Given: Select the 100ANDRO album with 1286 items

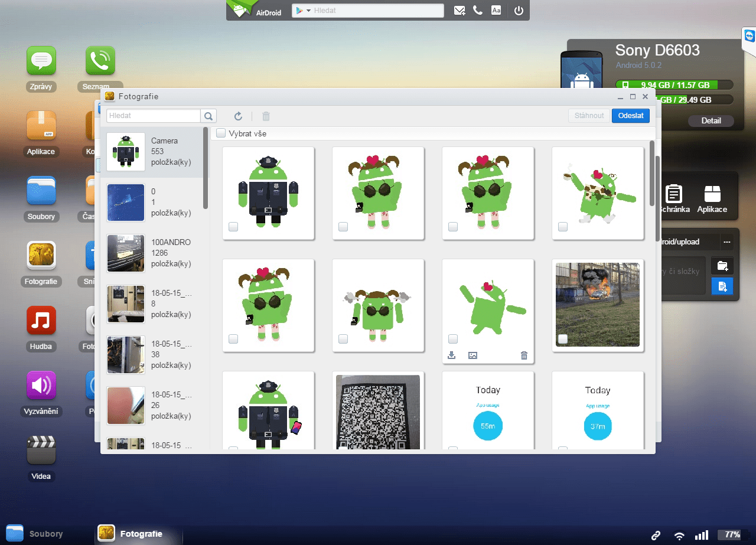Looking at the screenshot, I should pos(152,253).
